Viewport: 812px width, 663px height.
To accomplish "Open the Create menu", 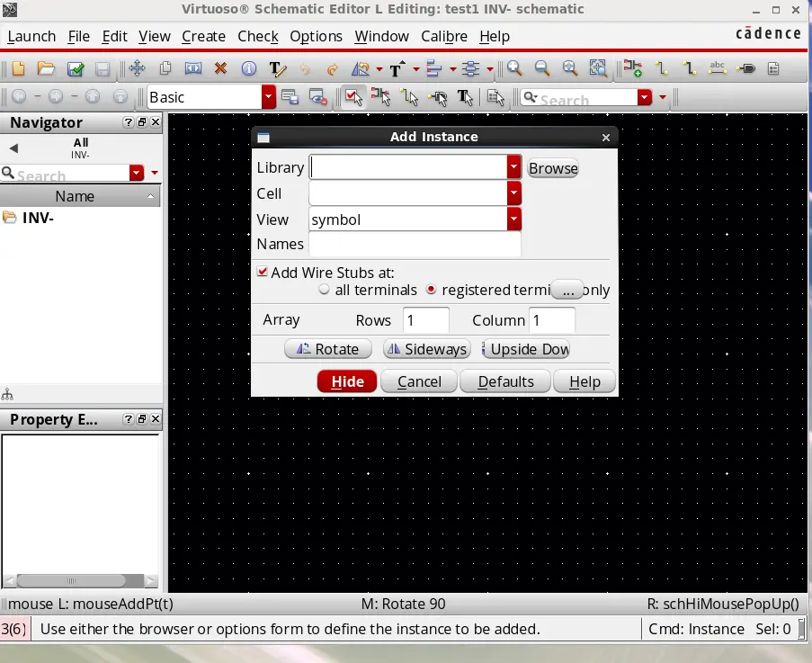I will pyautogui.click(x=203, y=36).
